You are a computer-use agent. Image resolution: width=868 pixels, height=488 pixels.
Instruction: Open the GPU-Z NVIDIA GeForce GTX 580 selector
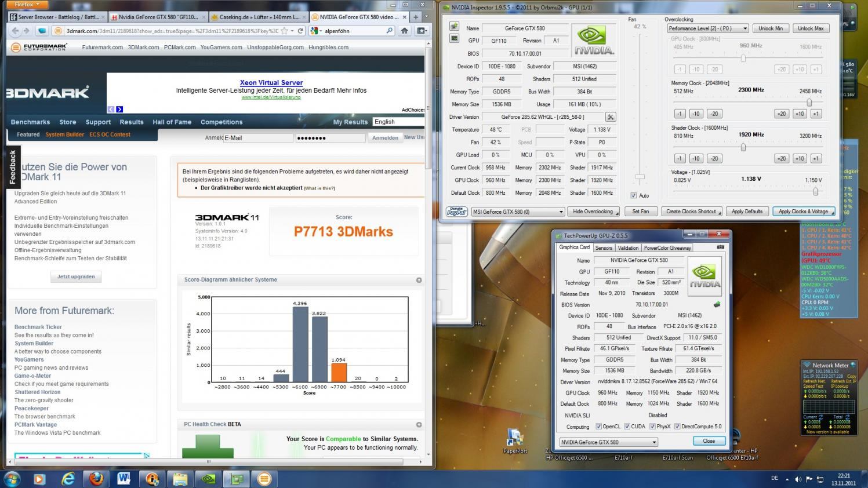[608, 442]
